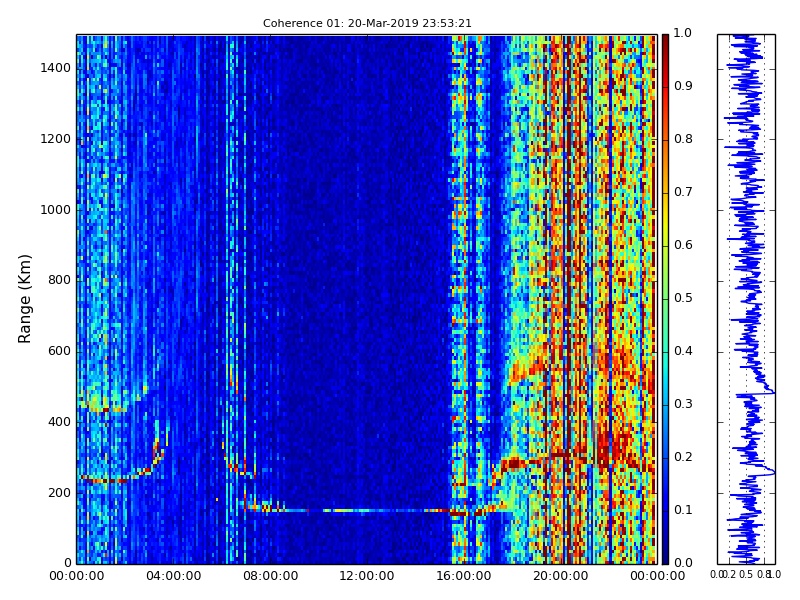Viewport: 800px width, 600px height.
Task: Click the coherence profile line plot on the right
Action: point(746,299)
